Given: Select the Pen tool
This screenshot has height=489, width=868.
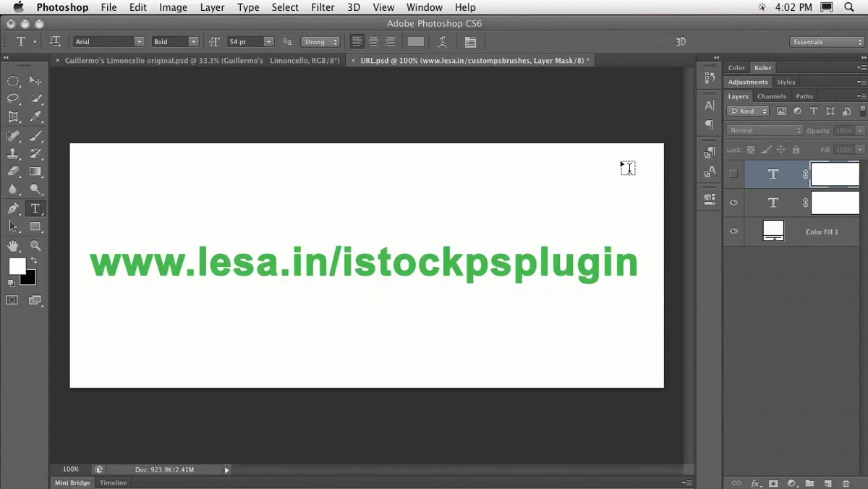Looking at the screenshot, I should (13, 208).
